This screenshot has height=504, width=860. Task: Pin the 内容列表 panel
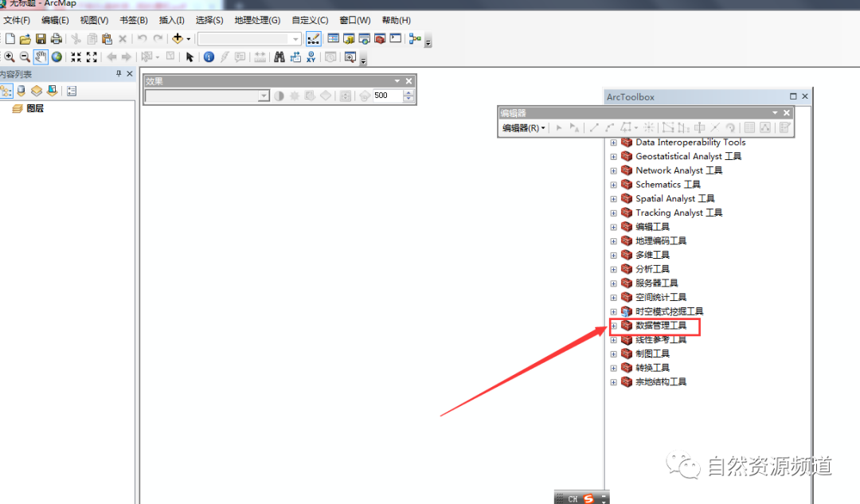(x=119, y=73)
